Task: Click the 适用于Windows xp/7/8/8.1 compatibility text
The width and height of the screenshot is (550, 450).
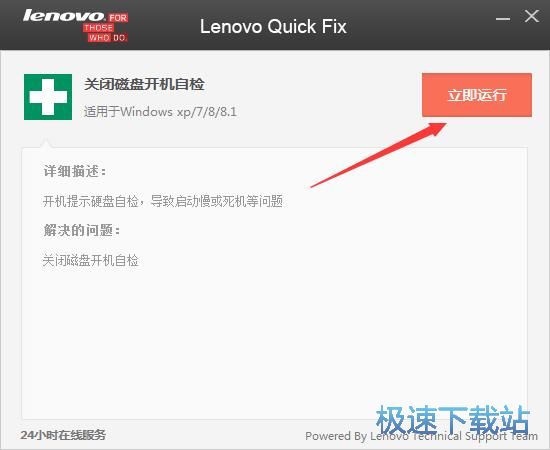Action: [x=160, y=112]
